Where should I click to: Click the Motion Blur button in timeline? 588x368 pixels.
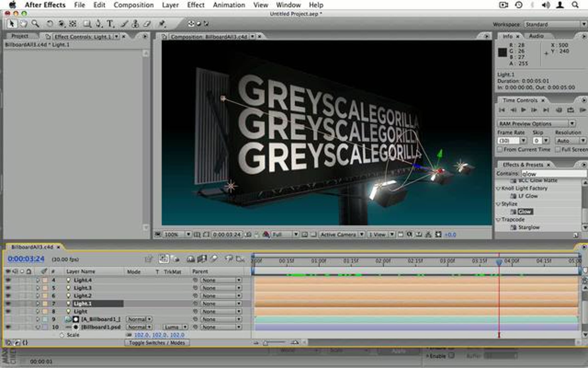click(x=214, y=259)
